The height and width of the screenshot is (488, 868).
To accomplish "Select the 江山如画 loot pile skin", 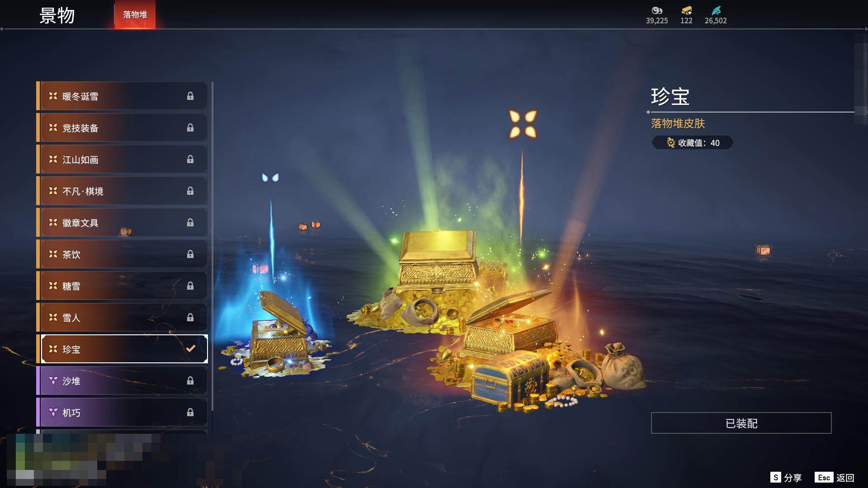I will coord(122,159).
